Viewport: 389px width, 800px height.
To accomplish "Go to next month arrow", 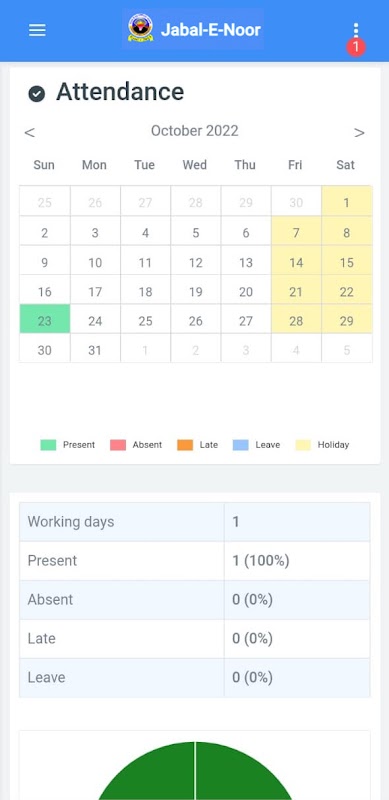I will 359,133.
